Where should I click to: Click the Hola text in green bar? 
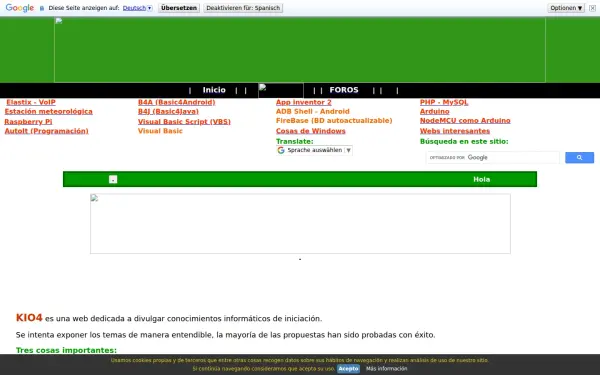point(481,179)
